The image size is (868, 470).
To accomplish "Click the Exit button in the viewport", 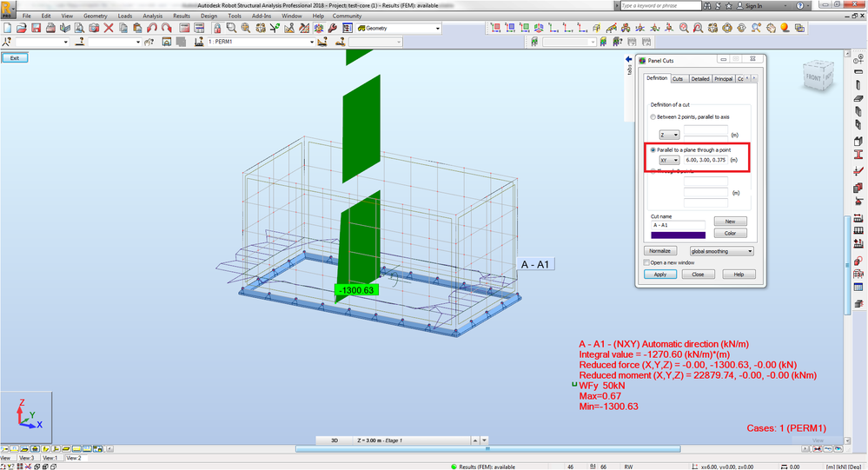I will click(15, 57).
